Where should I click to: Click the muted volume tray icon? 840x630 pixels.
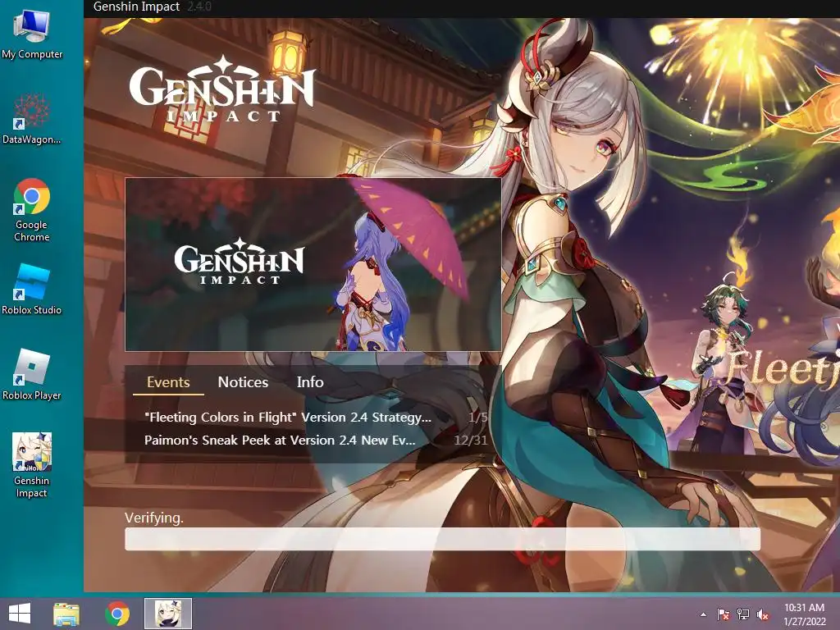tap(763, 614)
